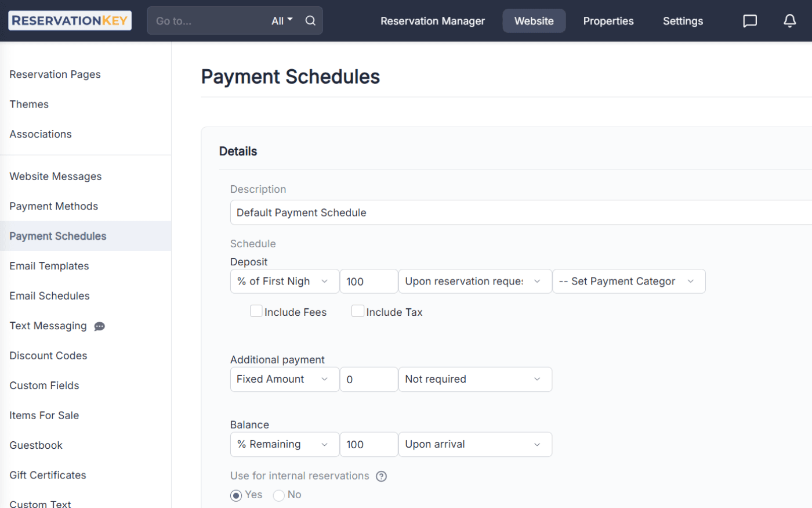812x508 pixels.
Task: Click the ReservationKey logo
Action: [69, 20]
